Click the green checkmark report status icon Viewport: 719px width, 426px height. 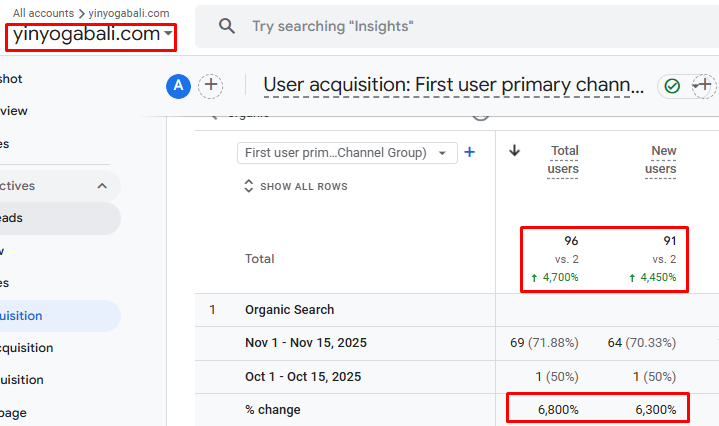(x=672, y=86)
